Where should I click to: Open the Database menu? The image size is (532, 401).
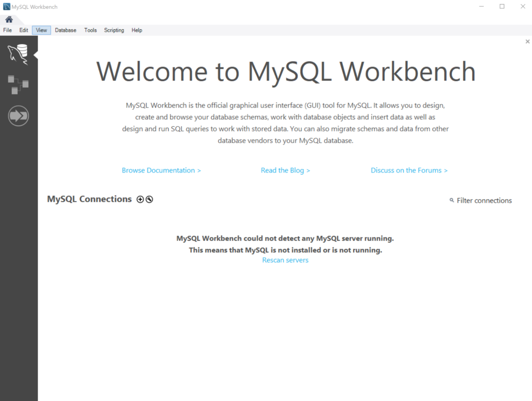click(x=65, y=30)
